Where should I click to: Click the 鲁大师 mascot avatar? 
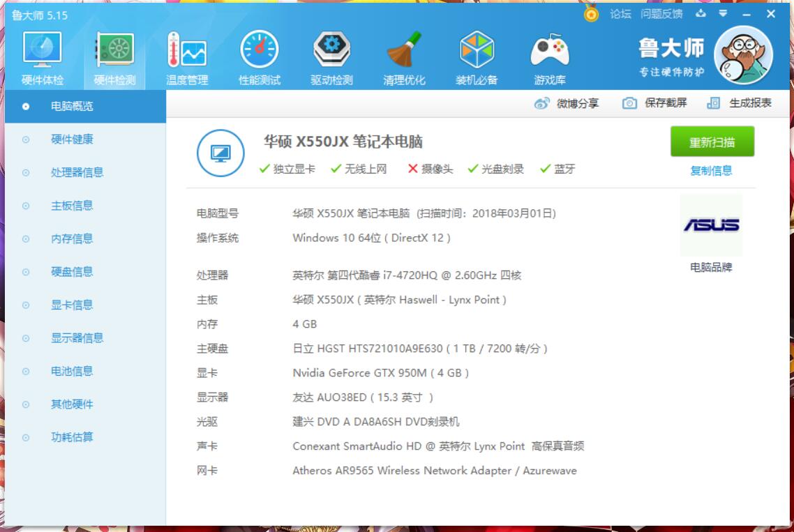click(743, 55)
